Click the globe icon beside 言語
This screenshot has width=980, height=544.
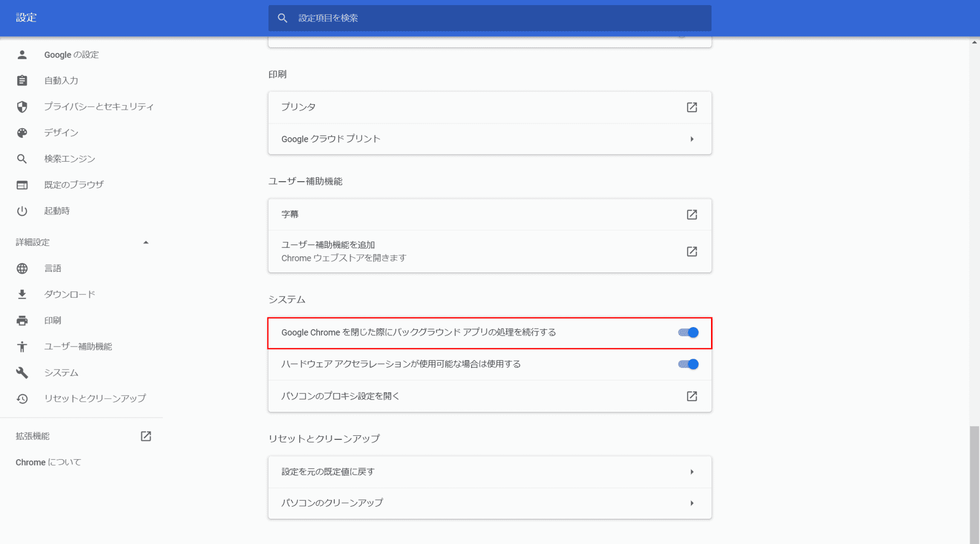coord(22,268)
